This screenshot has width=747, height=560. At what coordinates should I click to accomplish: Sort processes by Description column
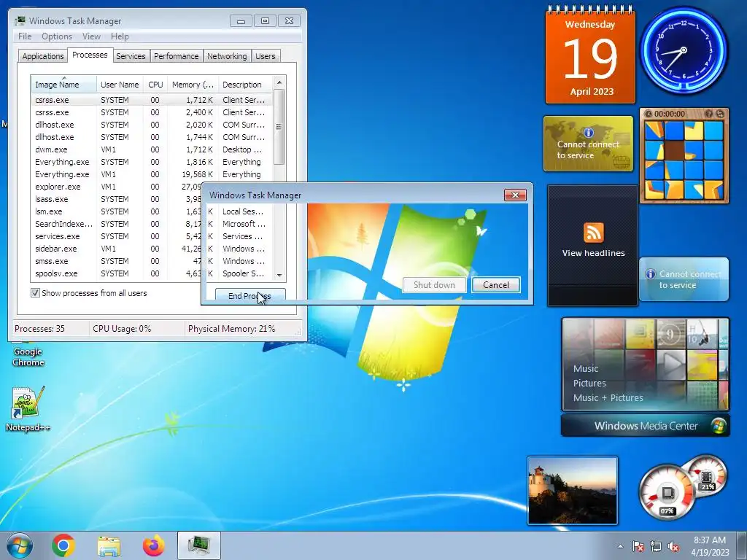(x=245, y=85)
